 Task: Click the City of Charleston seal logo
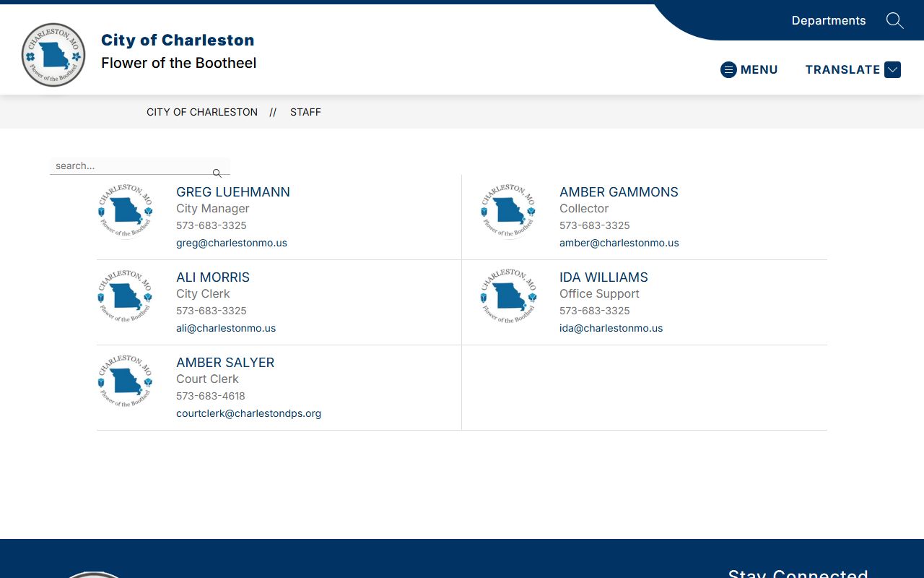(53, 55)
